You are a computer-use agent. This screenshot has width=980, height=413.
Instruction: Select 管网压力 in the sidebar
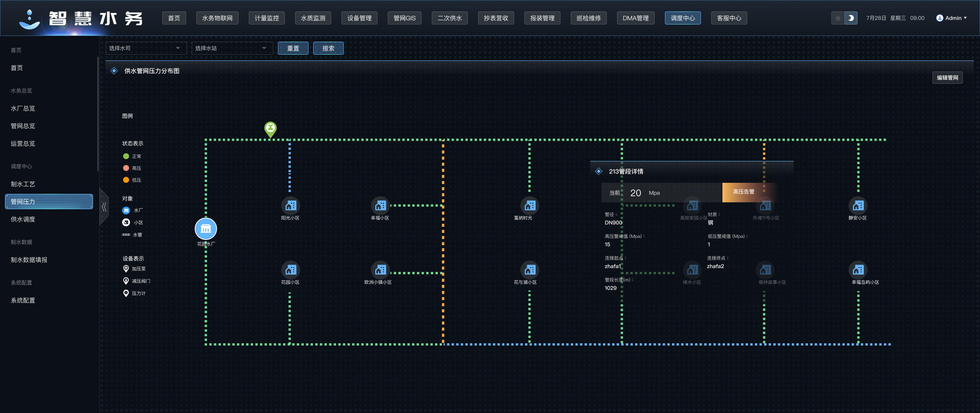tap(49, 202)
